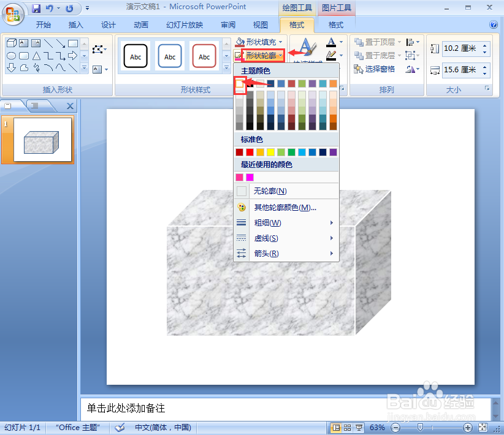Viewport: 504px width, 435px height.
Task: Zoom out with the minus button
Action: pyautogui.click(x=395, y=428)
